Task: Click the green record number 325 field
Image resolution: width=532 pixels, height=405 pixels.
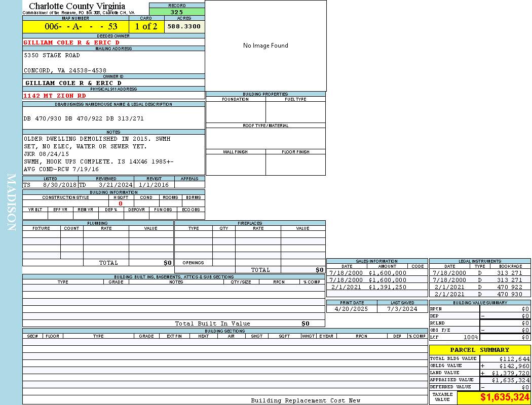Action: [177, 12]
